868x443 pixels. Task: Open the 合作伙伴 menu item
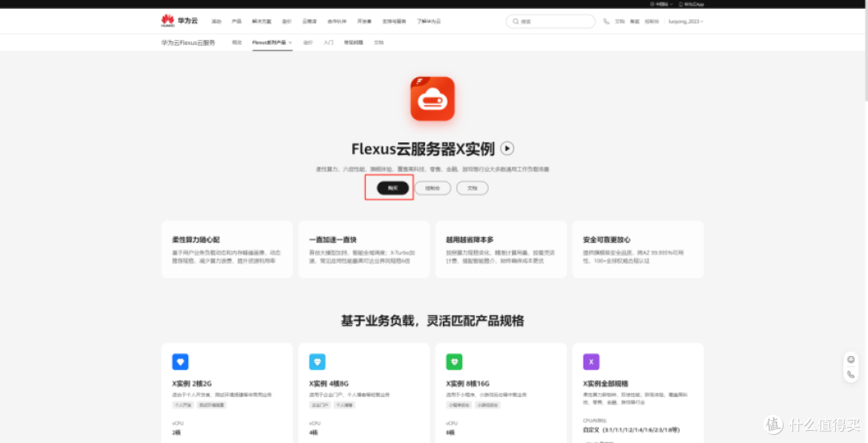[337, 22]
